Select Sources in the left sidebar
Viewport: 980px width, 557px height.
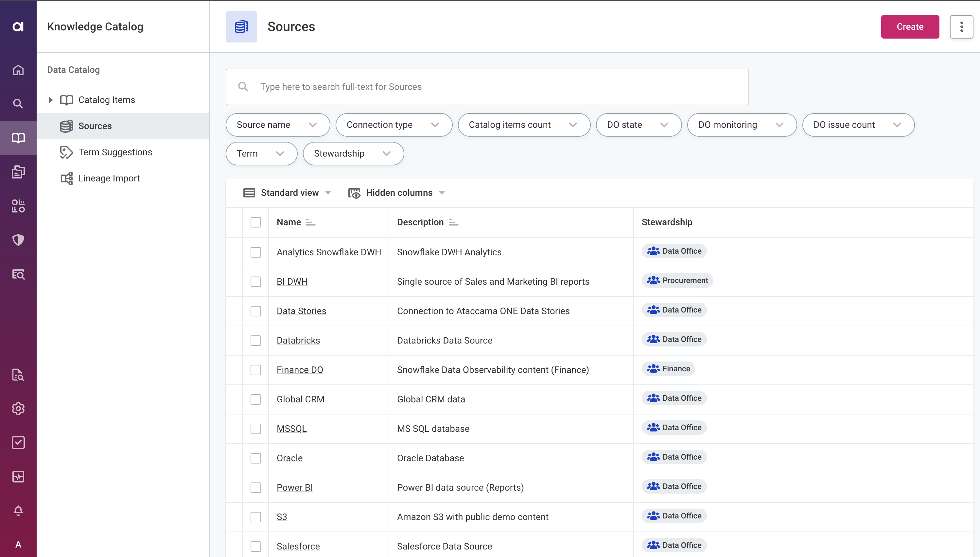(x=95, y=126)
